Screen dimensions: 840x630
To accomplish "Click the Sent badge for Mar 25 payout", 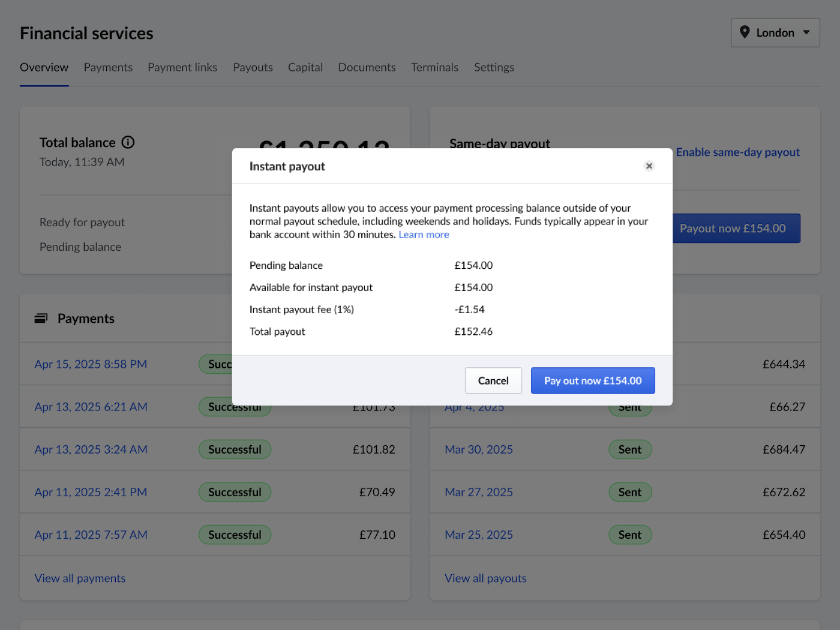I will point(629,535).
